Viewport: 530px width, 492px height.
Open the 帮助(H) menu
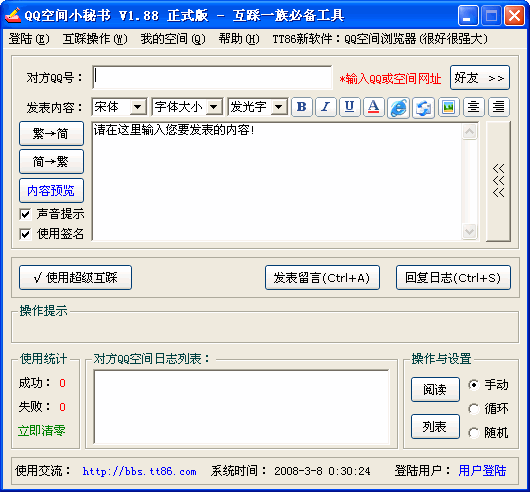point(239,39)
